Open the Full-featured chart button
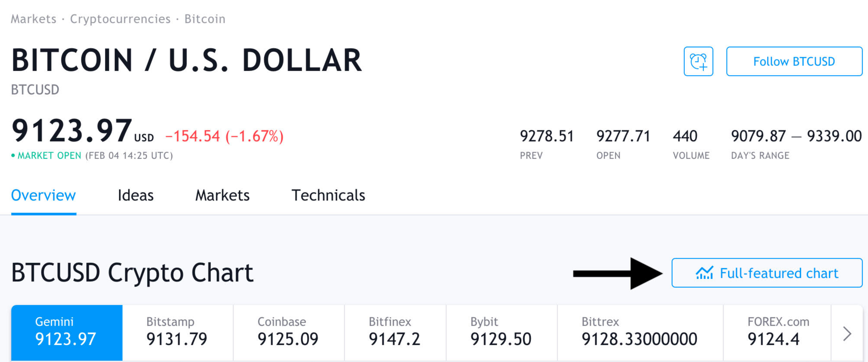Screen dimensions: 868x362 click(x=767, y=273)
